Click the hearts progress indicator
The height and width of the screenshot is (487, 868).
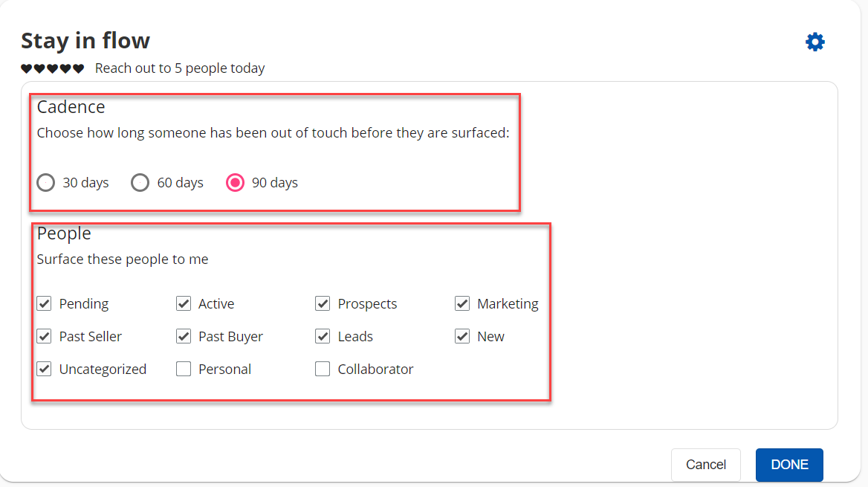pos(52,69)
